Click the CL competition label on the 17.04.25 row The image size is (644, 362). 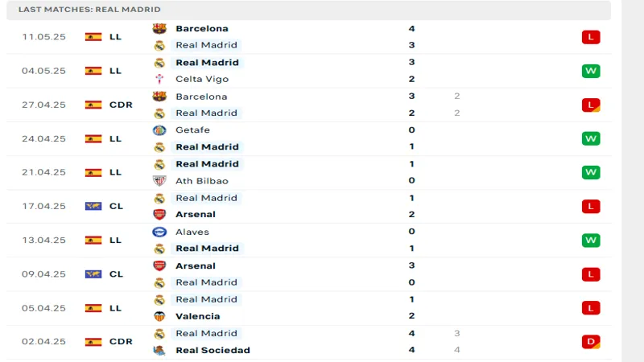coord(116,206)
